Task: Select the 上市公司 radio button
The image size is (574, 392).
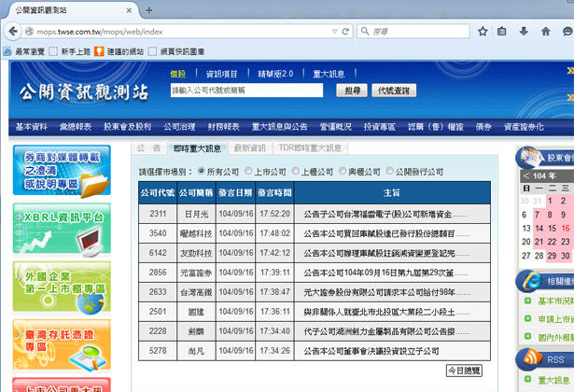Action: coord(248,172)
